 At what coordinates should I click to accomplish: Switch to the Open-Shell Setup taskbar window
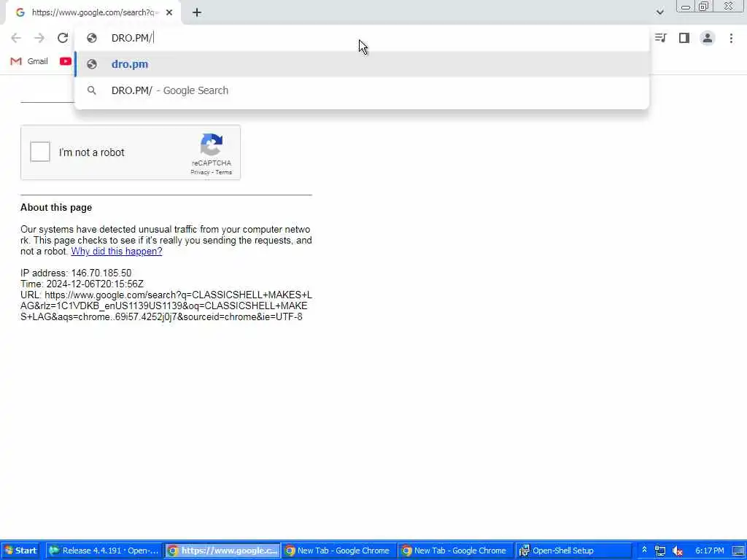[x=573, y=551]
